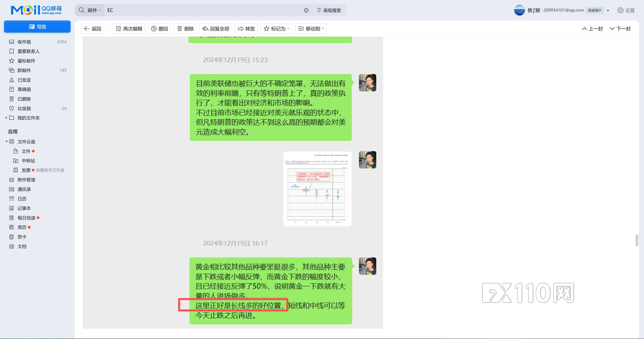Click the 通讯录 contacts icon

[x=12, y=189]
